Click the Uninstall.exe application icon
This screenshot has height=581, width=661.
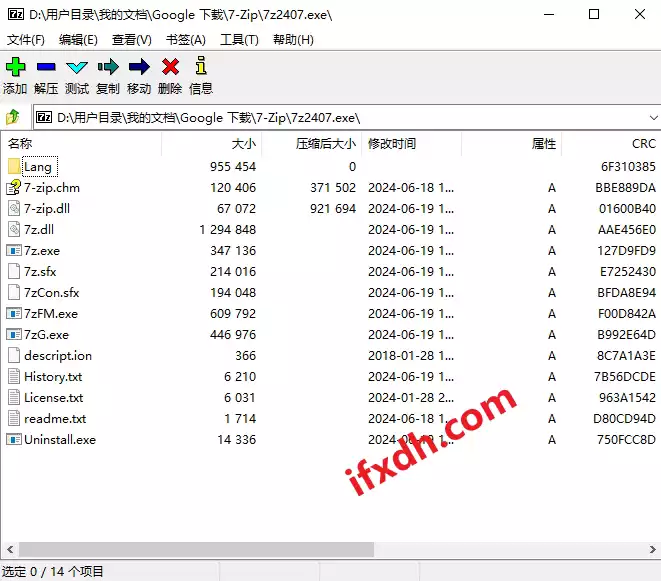[14, 439]
